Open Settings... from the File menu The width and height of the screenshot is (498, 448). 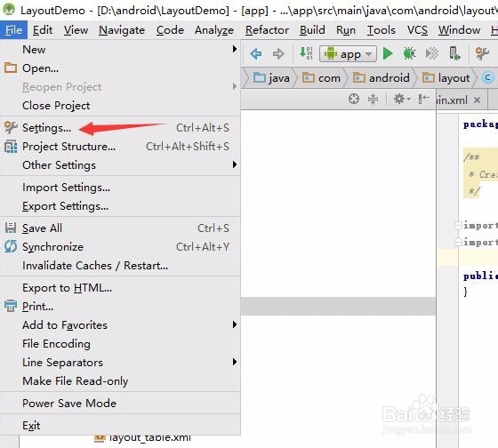tap(120, 128)
